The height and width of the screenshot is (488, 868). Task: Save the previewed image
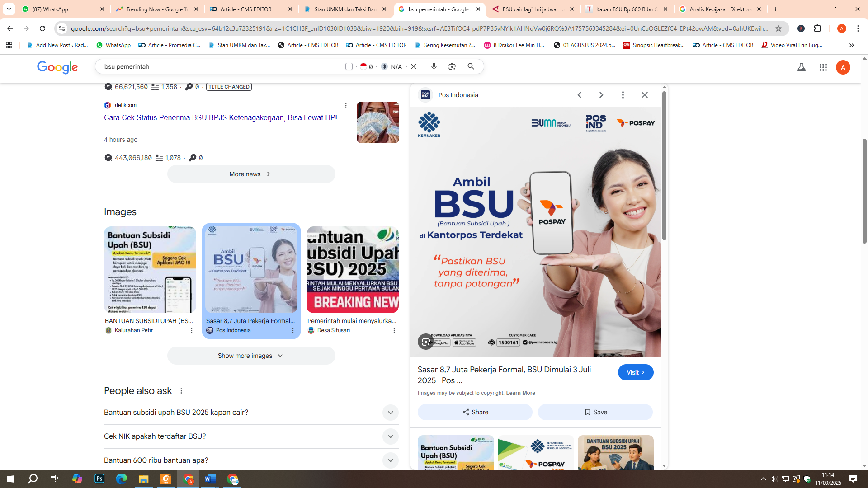(595, 412)
